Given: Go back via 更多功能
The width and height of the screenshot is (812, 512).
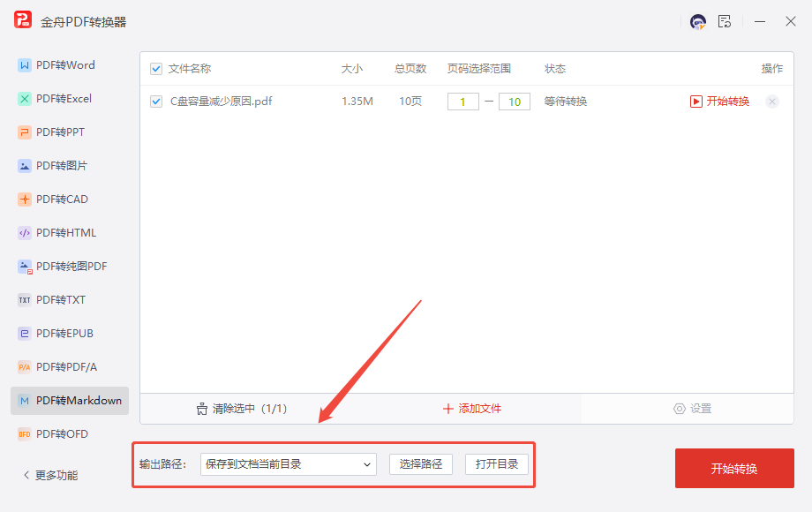Looking at the screenshot, I should pyautogui.click(x=51, y=475).
